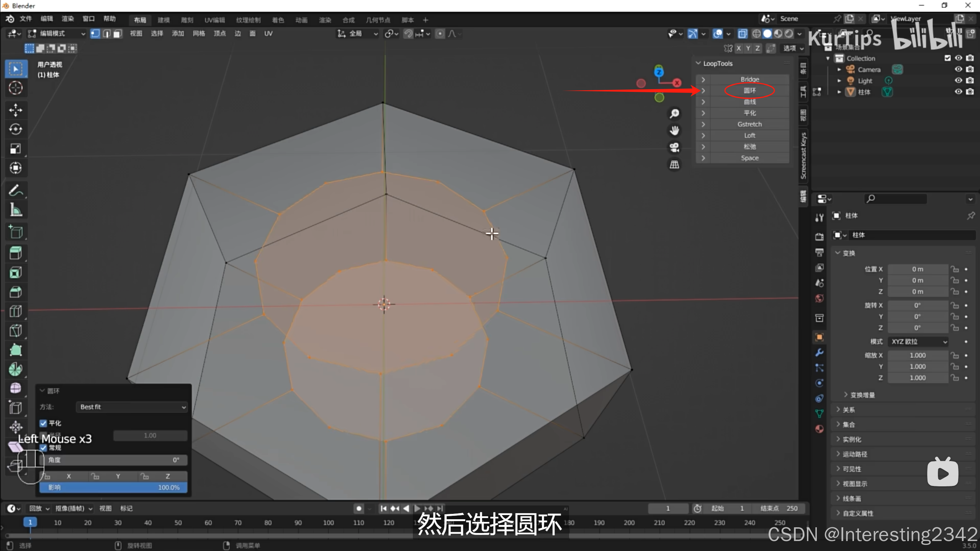
Task: Select the Move tool in toolbar
Action: click(x=16, y=110)
